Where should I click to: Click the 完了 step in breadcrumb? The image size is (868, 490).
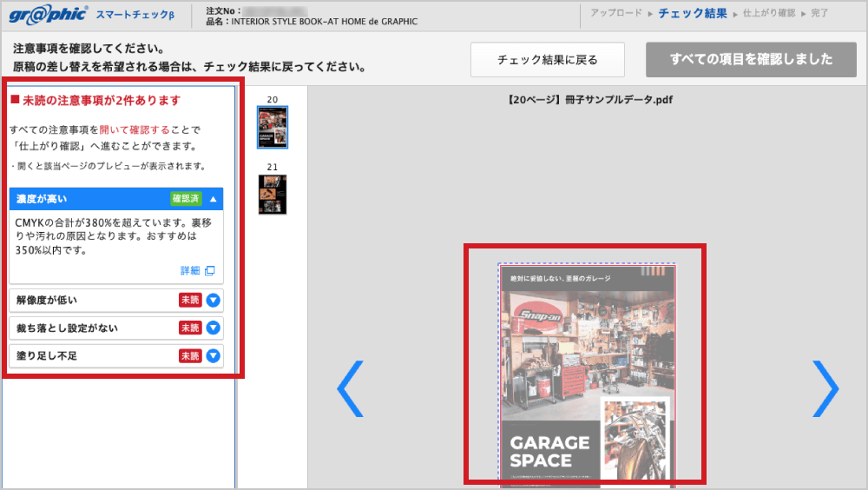click(819, 13)
